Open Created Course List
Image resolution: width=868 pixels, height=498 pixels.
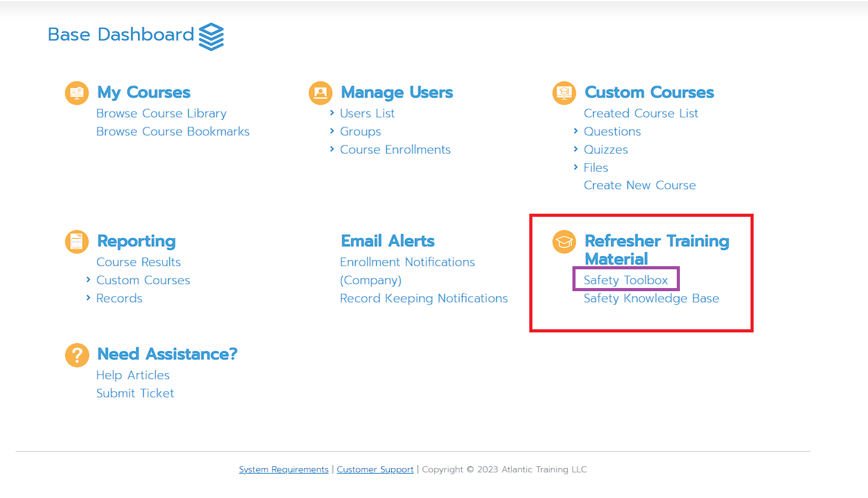pos(641,113)
